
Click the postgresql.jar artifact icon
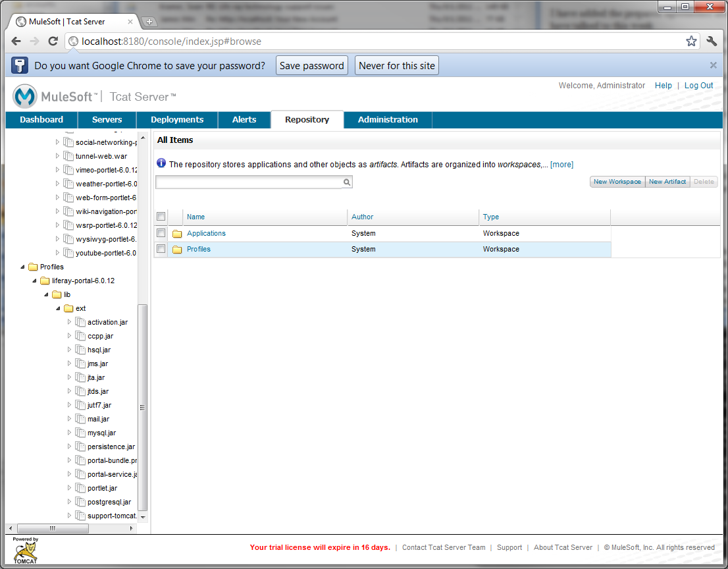click(x=80, y=502)
